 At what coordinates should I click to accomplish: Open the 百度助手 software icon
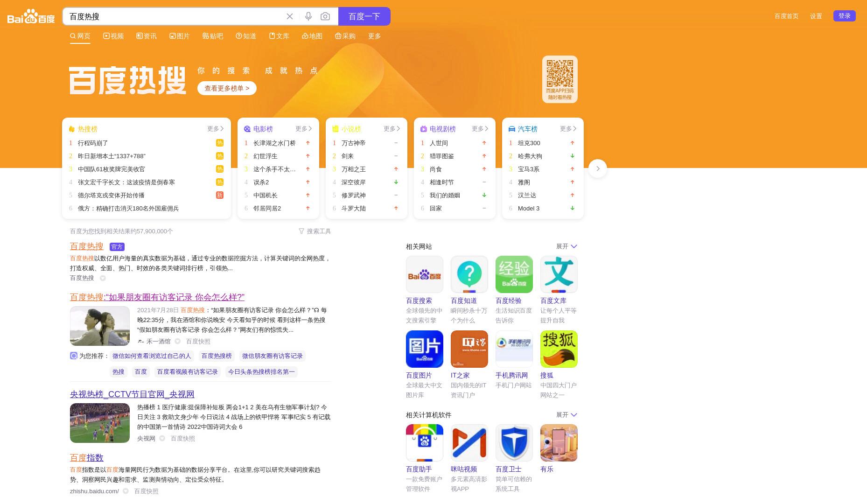click(x=425, y=443)
